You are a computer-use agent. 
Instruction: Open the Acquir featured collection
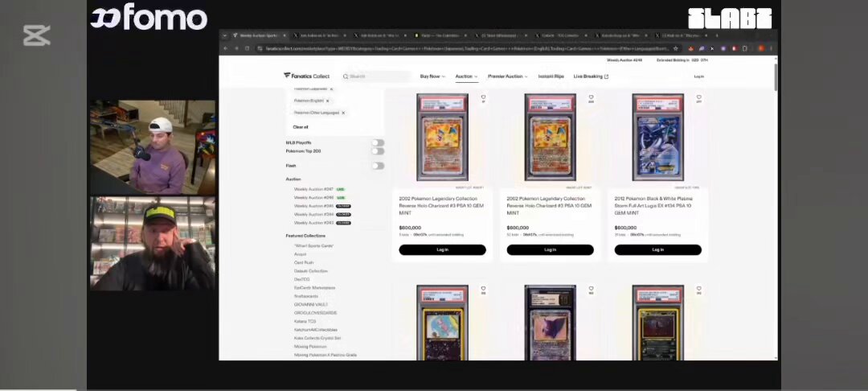[300, 254]
